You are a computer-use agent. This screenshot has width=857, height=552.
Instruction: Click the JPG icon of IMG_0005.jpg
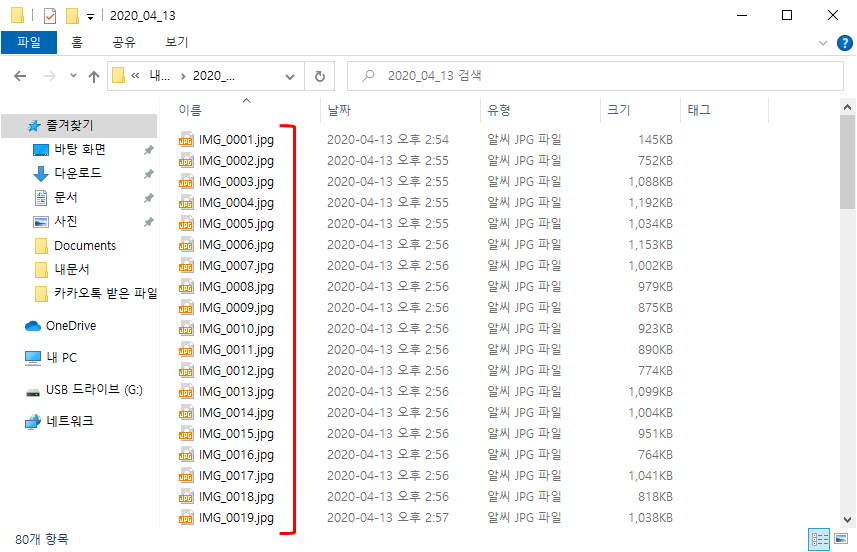pos(186,224)
